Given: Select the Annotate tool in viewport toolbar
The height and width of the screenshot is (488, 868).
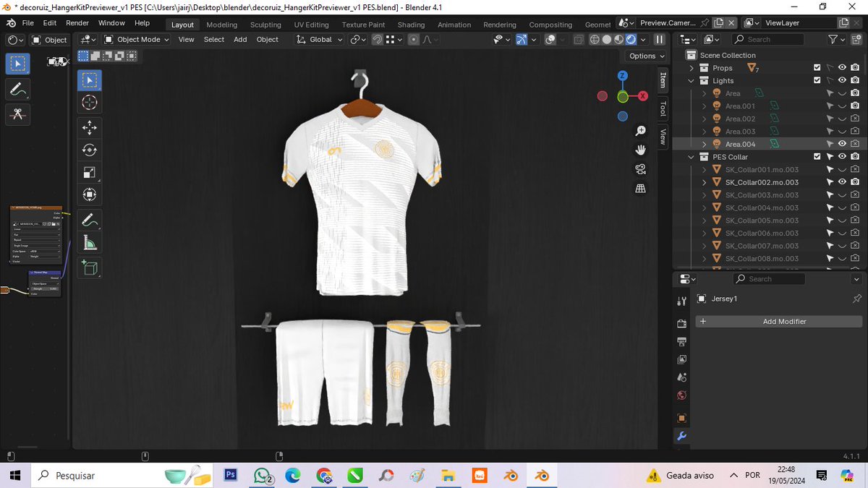Looking at the screenshot, I should tap(90, 220).
